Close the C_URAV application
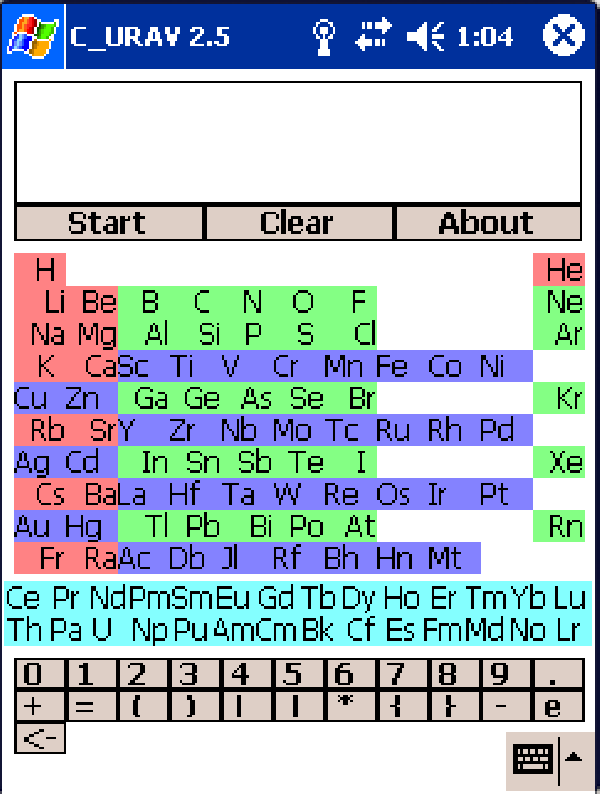The height and width of the screenshot is (794, 600). (564, 35)
